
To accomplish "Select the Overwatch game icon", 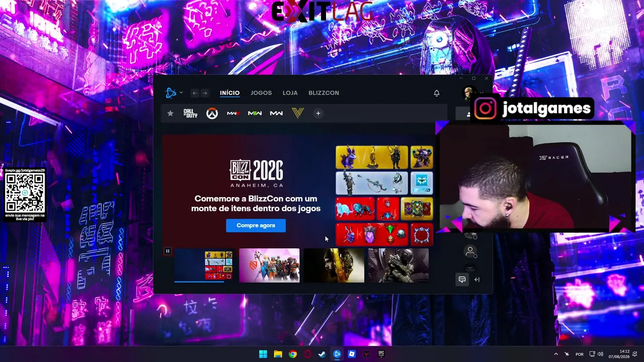I will coord(212,114).
